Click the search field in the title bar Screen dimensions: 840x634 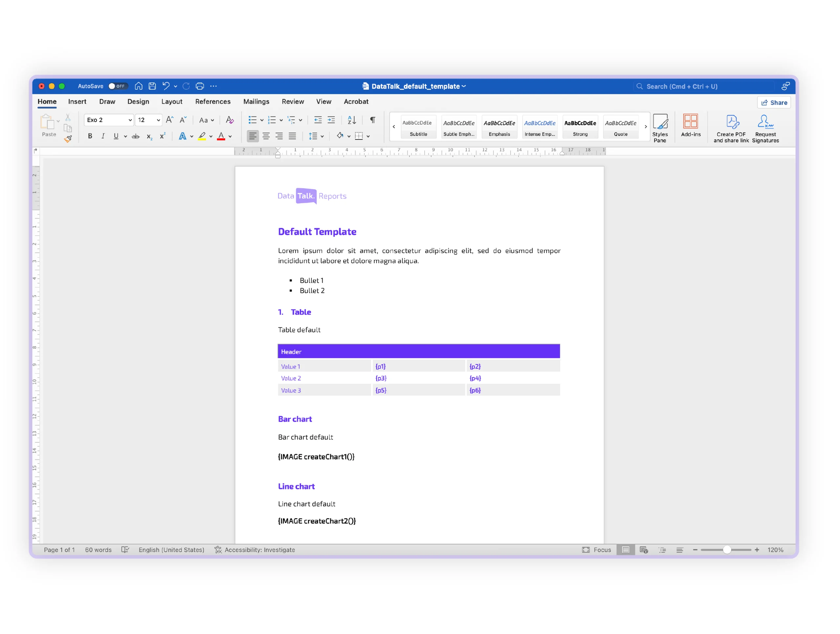pos(703,86)
